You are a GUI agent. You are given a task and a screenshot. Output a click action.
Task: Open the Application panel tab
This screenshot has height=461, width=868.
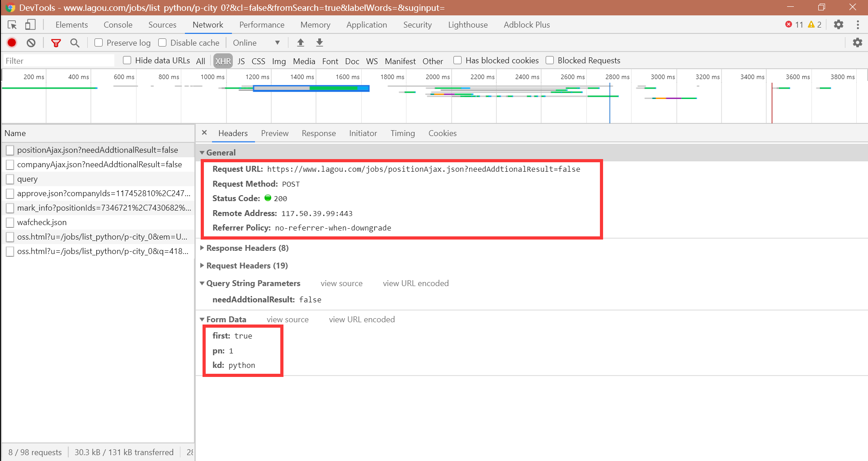tap(367, 25)
